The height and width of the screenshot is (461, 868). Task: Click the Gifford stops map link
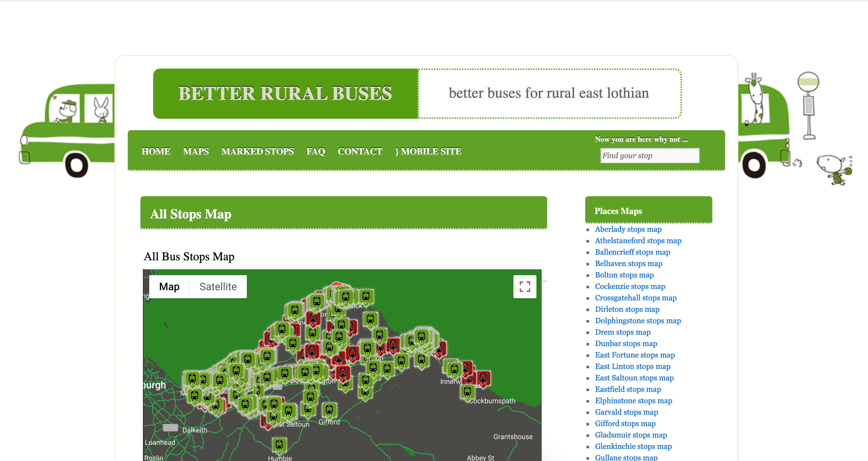pyautogui.click(x=625, y=423)
